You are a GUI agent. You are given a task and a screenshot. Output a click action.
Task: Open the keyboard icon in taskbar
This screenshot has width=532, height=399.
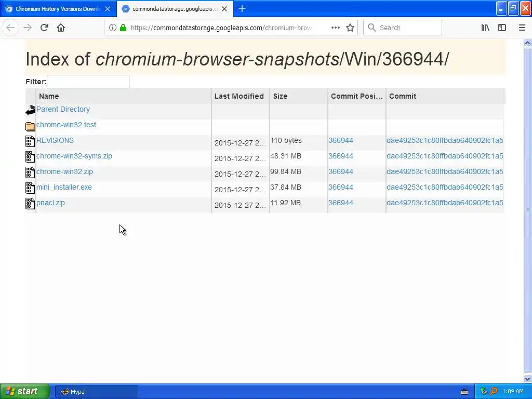[464, 392]
